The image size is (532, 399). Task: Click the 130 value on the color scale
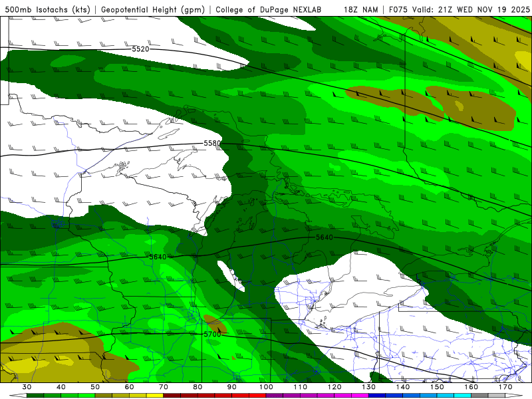[368, 387]
